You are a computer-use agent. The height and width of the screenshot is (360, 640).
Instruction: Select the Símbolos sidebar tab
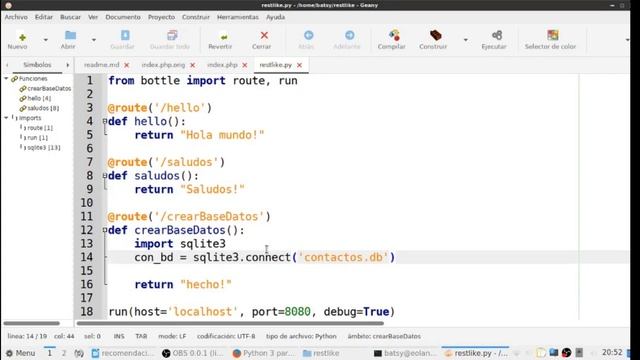(x=37, y=65)
